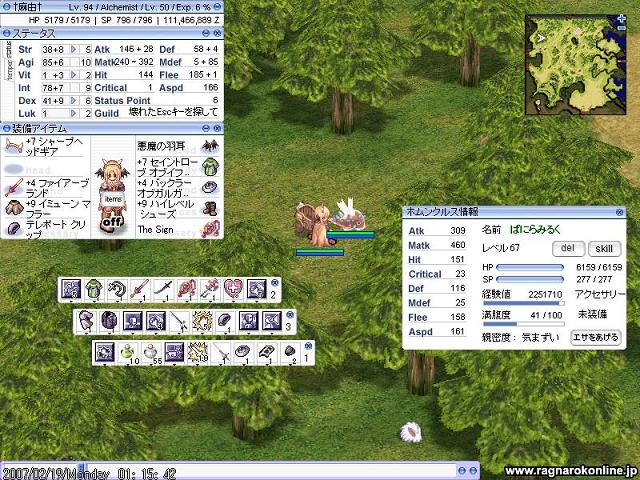Raise the Dex stat with its arrow
The height and width of the screenshot is (480, 640).
[73, 100]
